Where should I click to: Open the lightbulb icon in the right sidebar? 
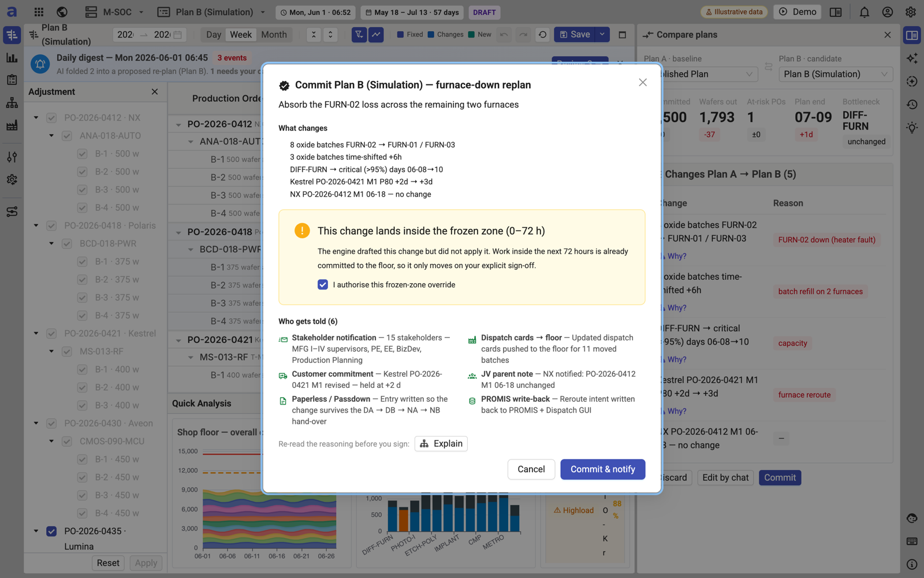pos(912,127)
